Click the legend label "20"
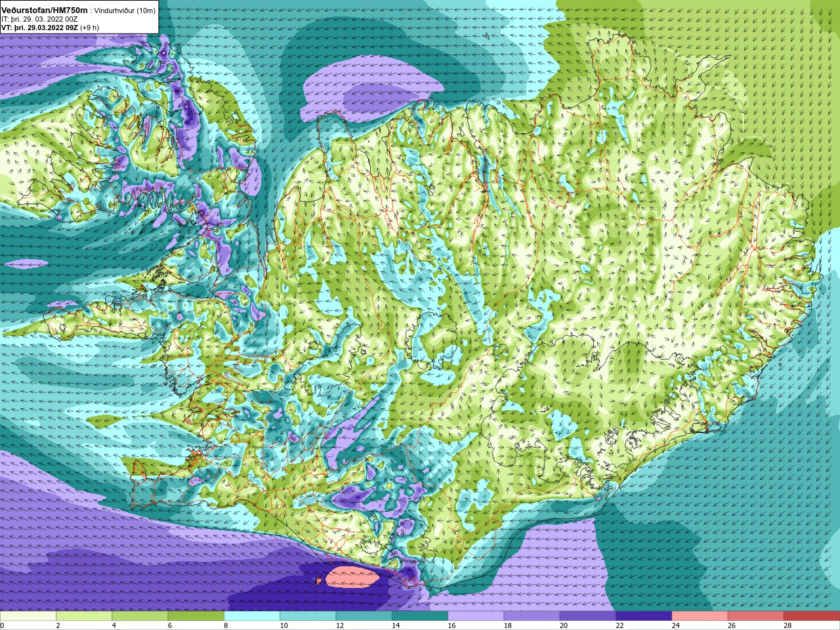840x630 pixels. pyautogui.click(x=564, y=625)
